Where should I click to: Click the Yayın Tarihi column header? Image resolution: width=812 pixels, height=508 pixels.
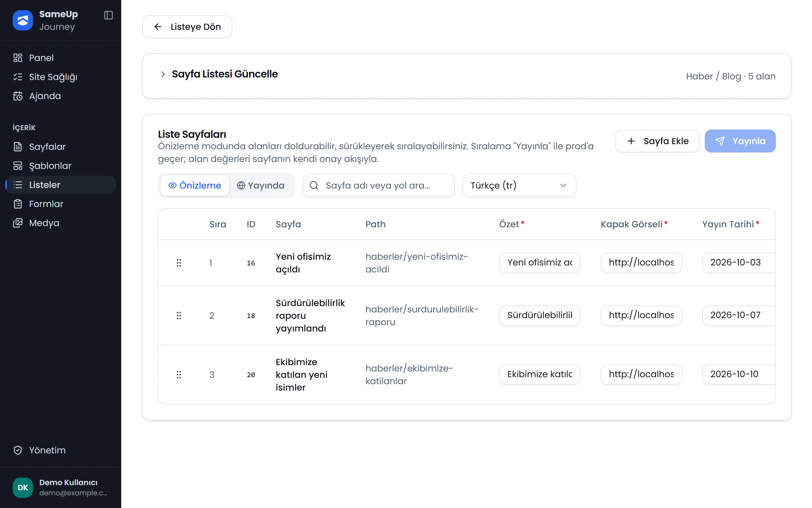pos(730,224)
